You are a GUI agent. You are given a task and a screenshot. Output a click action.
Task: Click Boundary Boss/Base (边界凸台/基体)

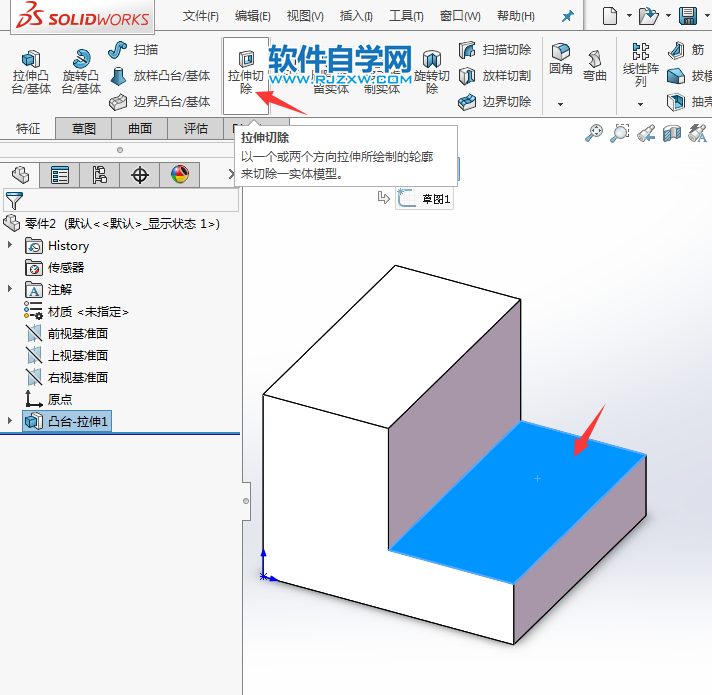click(160, 102)
